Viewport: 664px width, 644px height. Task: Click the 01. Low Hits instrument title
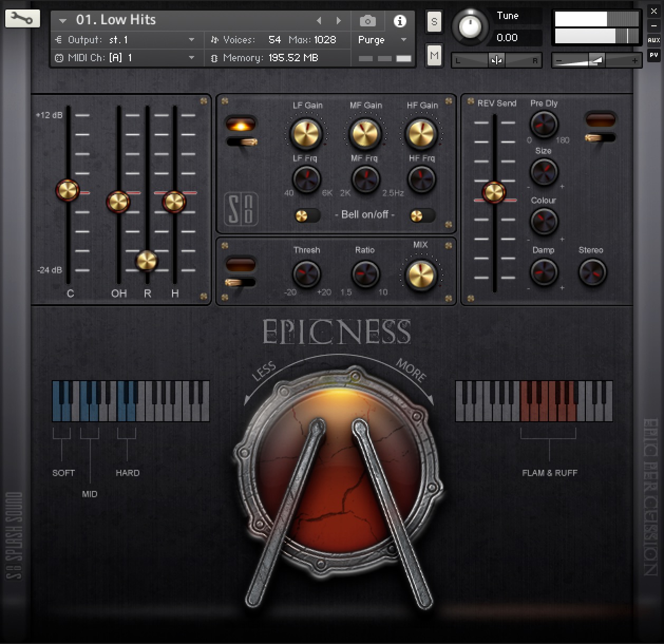(x=116, y=20)
